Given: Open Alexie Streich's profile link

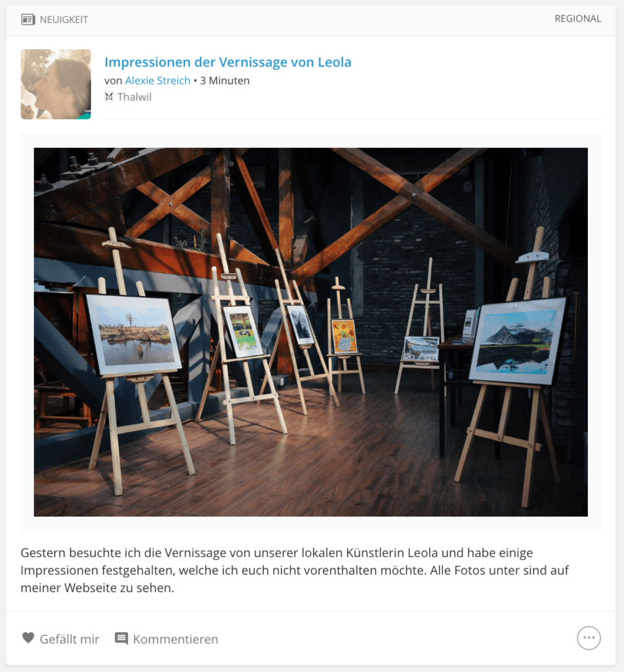Looking at the screenshot, I should coord(157,81).
